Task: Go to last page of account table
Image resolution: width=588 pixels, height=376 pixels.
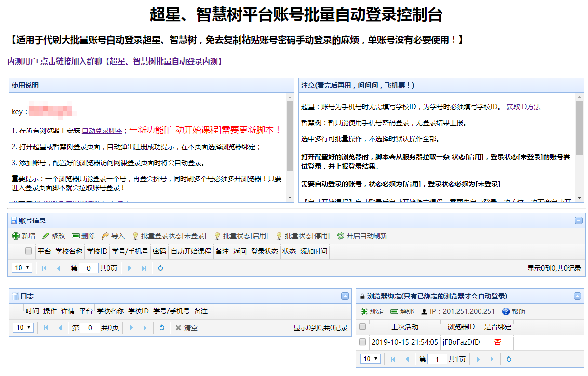Action: (144, 268)
